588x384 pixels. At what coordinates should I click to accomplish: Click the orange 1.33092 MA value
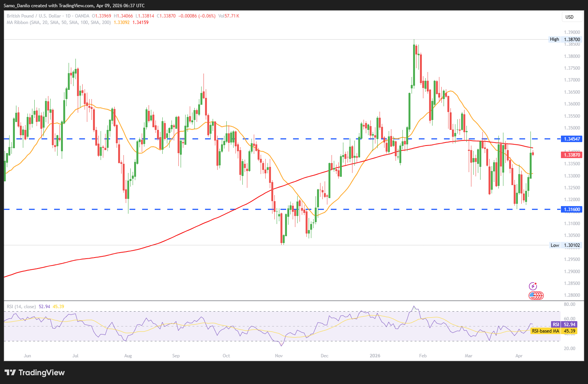tap(122, 22)
